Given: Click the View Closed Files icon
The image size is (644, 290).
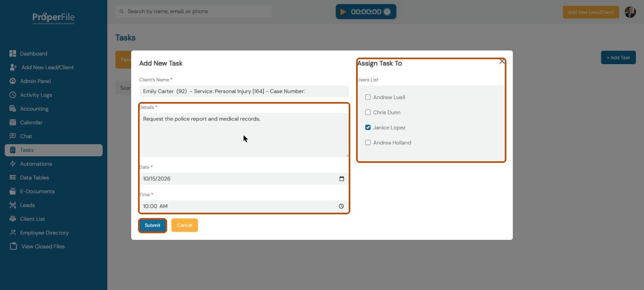Looking at the screenshot, I should click(13, 246).
